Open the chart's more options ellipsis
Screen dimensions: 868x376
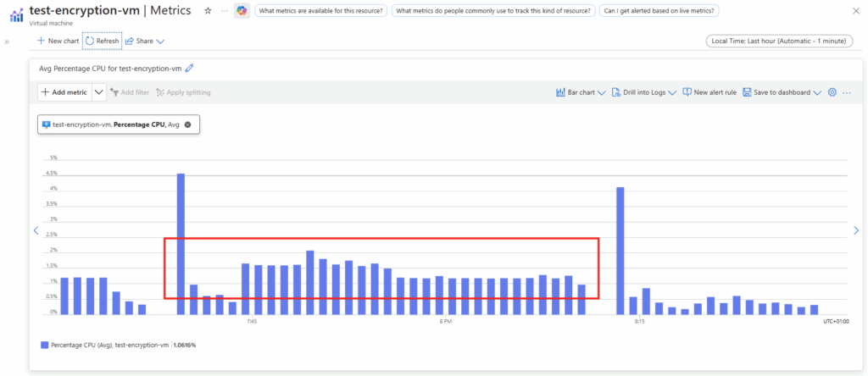[x=846, y=92]
